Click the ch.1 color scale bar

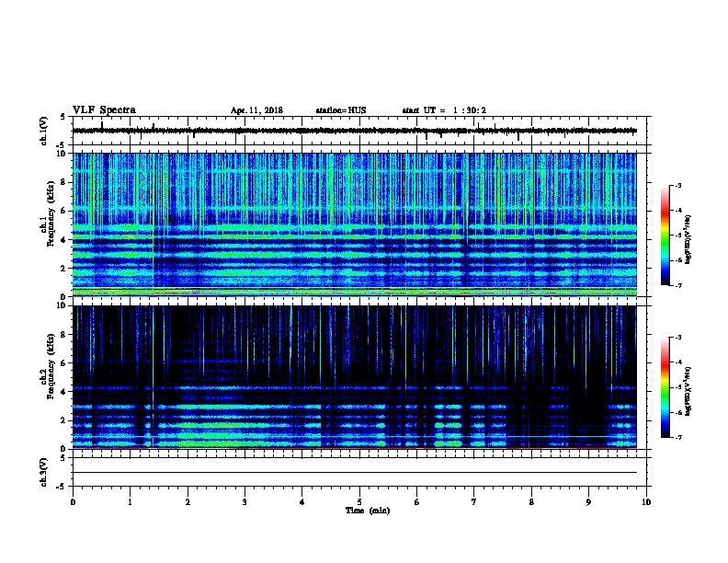pos(665,236)
